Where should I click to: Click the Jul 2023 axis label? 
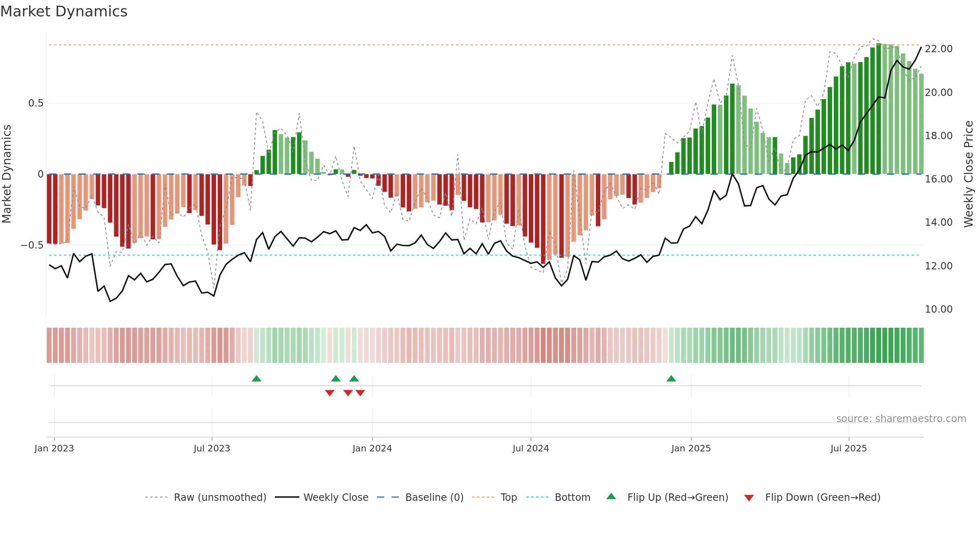212,448
